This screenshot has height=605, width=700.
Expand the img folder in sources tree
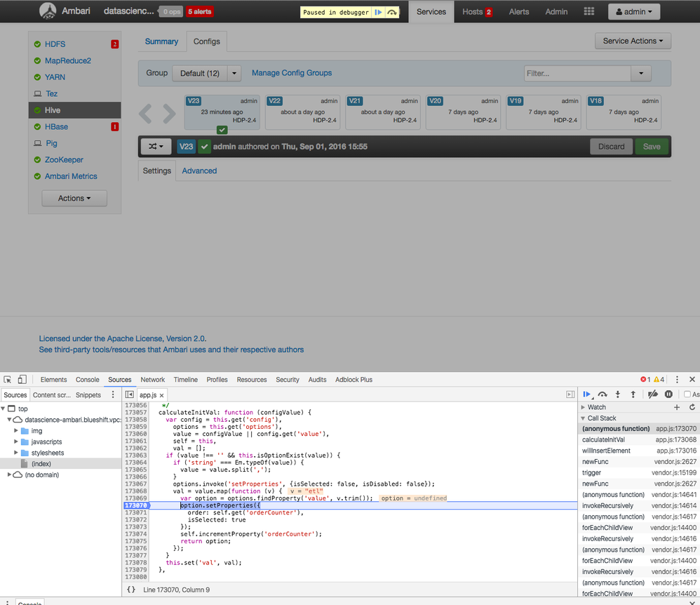[16, 431]
